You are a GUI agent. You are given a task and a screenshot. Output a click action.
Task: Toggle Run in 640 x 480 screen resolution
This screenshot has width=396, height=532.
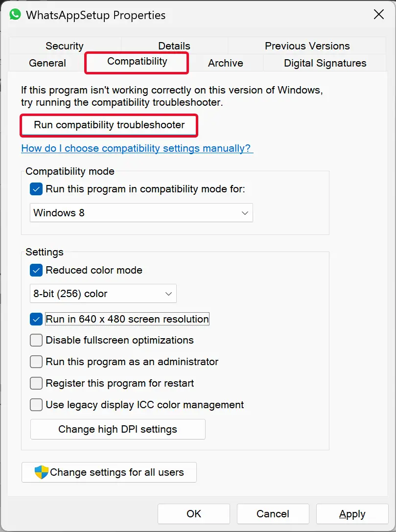click(x=36, y=319)
